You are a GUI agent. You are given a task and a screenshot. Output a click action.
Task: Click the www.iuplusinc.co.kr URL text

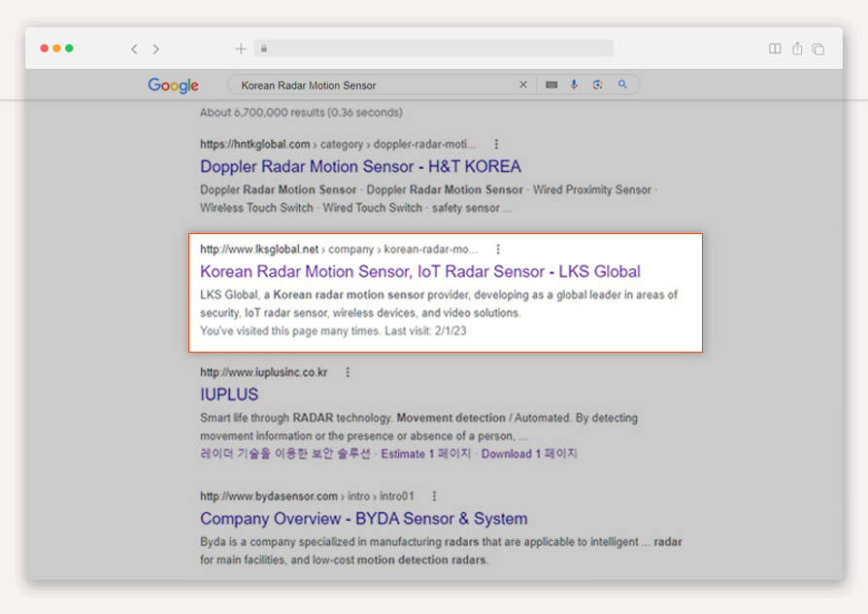point(263,372)
